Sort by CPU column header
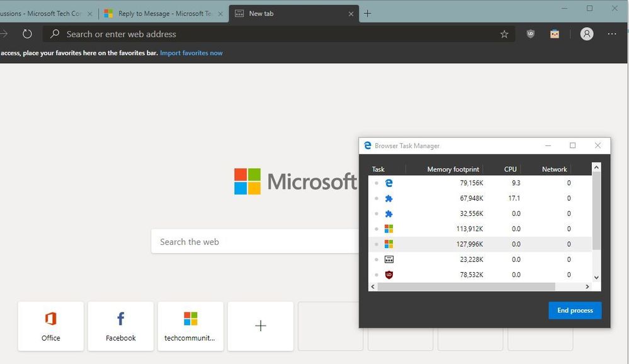The image size is (629, 364). [510, 169]
